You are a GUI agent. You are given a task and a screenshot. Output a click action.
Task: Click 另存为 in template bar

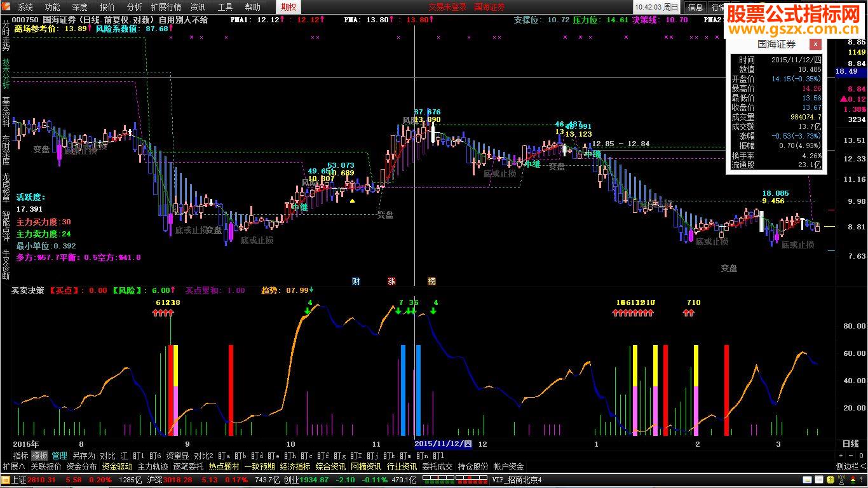tap(83, 456)
